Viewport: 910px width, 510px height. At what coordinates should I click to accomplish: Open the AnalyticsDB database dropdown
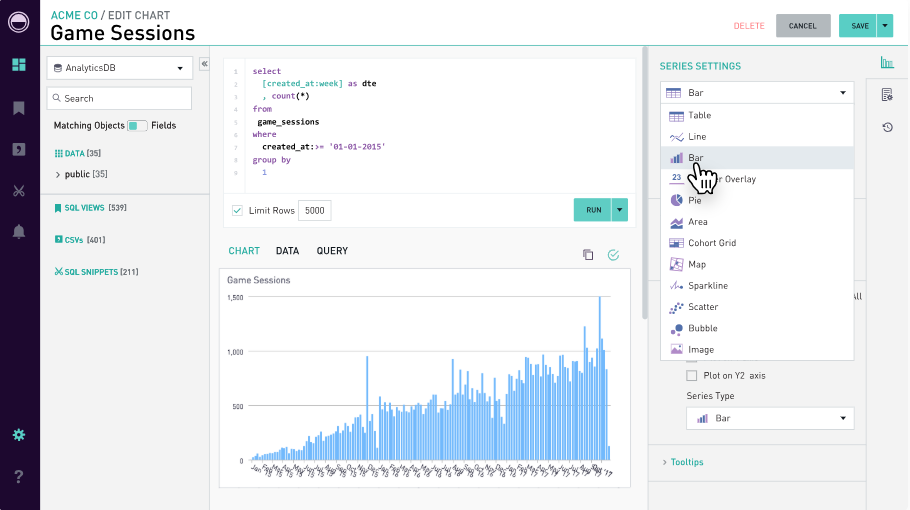119,68
